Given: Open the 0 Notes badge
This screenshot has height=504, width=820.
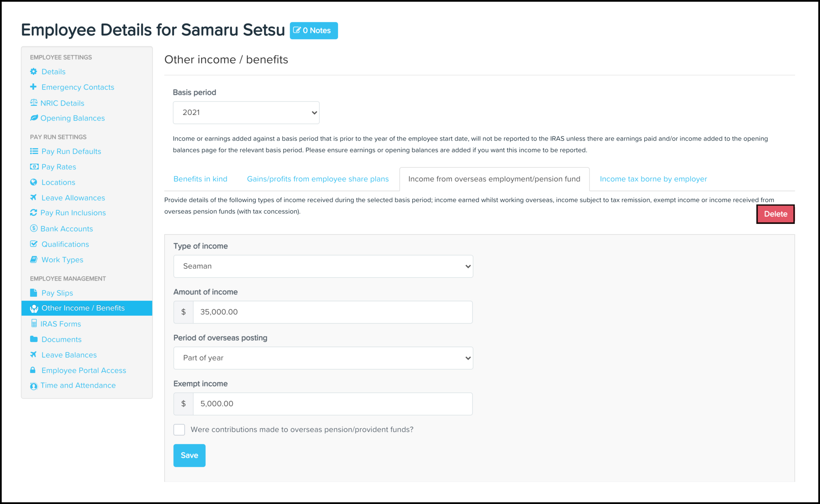Looking at the screenshot, I should pos(314,31).
